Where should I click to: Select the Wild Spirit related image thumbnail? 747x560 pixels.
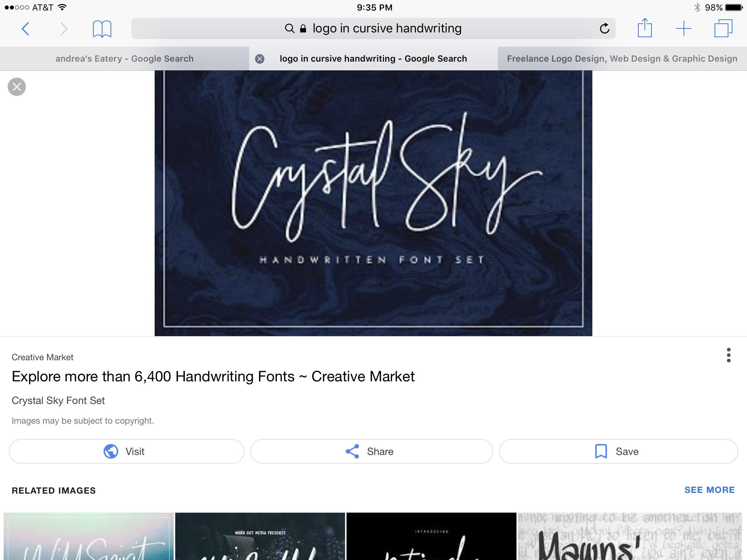pos(89,536)
